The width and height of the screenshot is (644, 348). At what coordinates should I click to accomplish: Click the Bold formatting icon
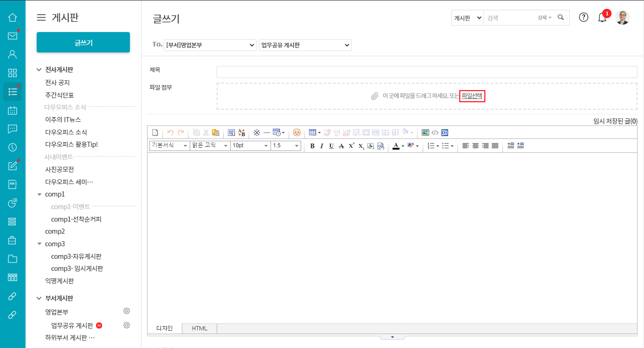312,146
